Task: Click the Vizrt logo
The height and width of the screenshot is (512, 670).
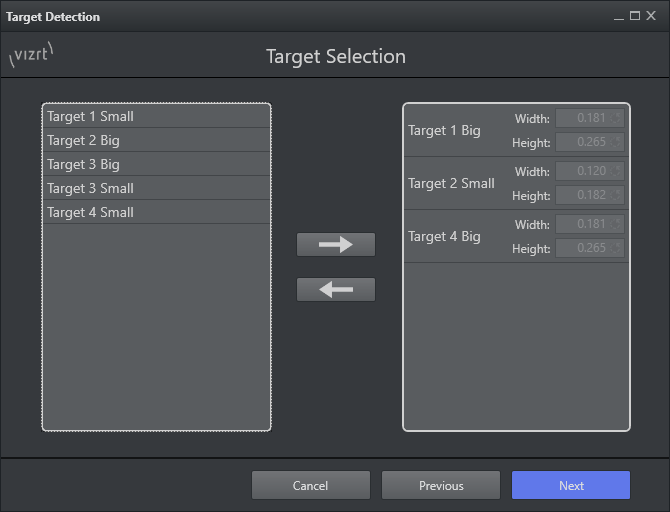Action: click(x=31, y=56)
